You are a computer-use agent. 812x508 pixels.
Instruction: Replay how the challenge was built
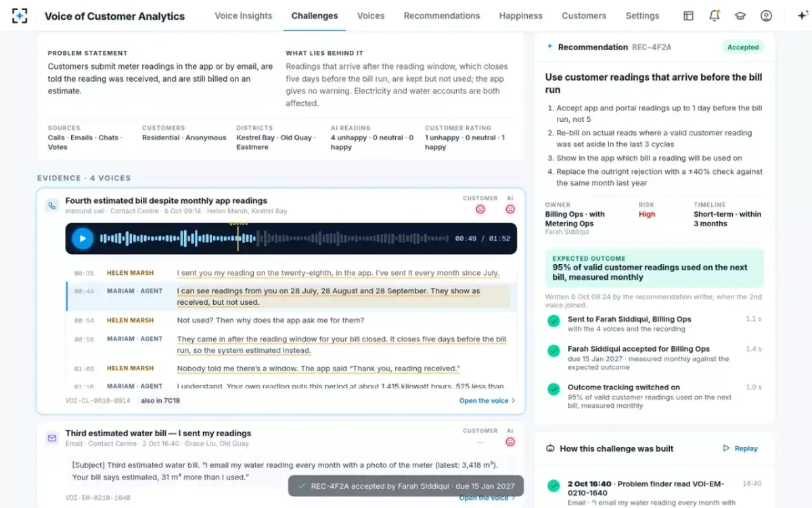click(740, 448)
